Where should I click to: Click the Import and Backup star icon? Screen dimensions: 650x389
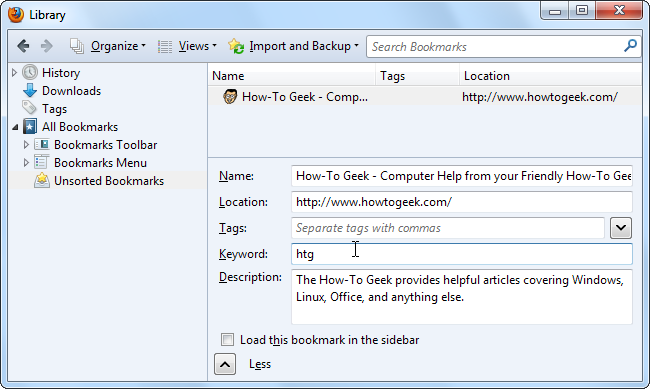click(x=236, y=46)
